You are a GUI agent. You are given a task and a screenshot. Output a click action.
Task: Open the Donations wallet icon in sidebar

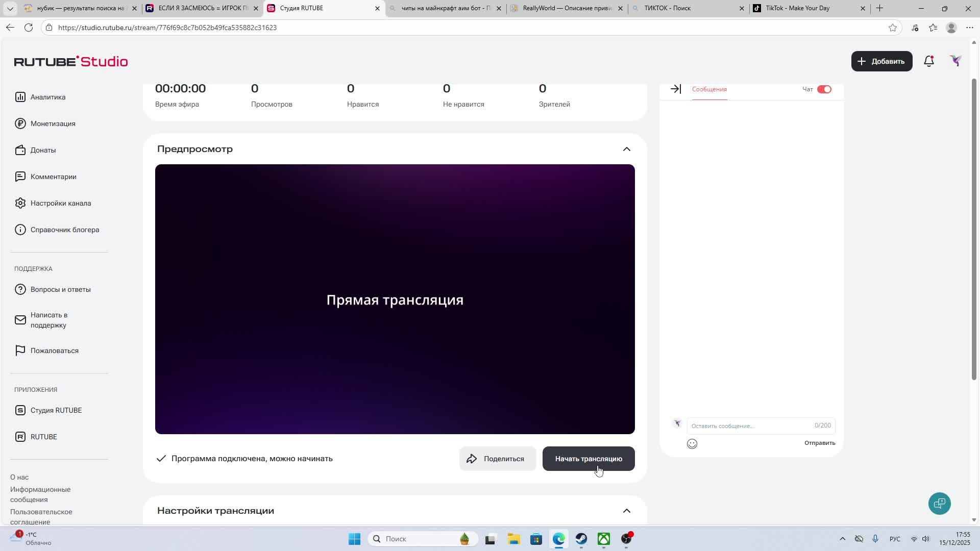pos(20,150)
